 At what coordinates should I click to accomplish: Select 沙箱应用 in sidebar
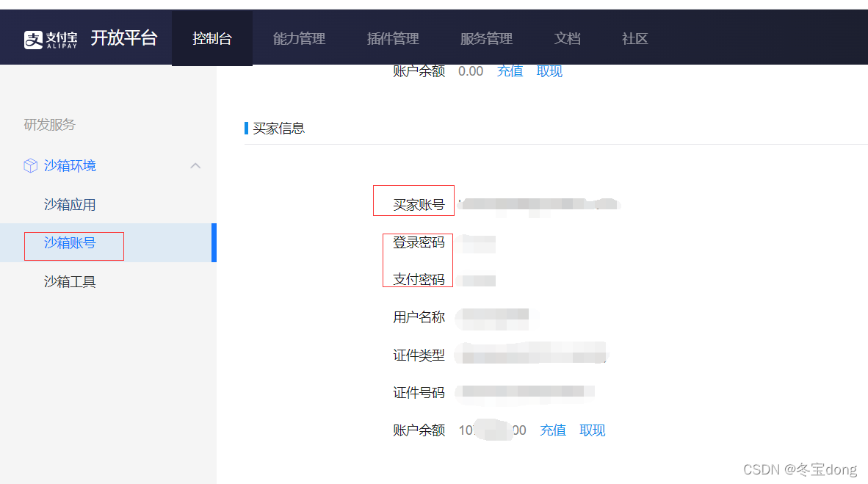(x=70, y=205)
